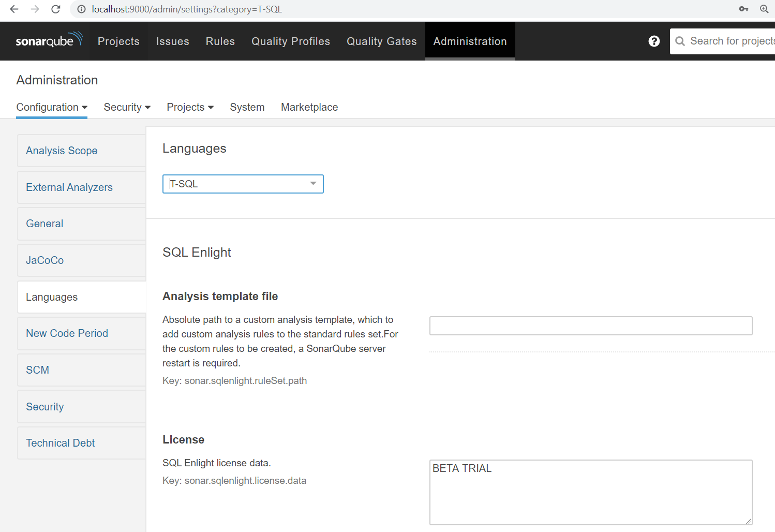The width and height of the screenshot is (775, 532).
Task: Click the browser back arrow
Action: pyautogui.click(x=14, y=9)
